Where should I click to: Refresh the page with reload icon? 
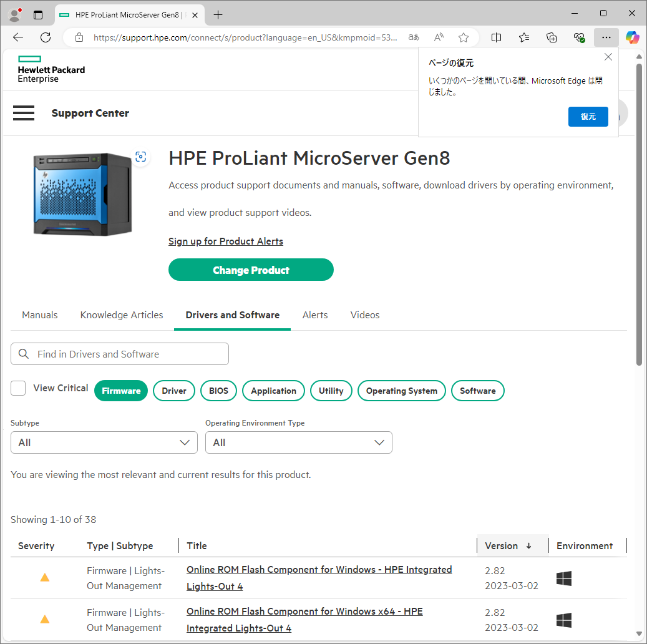coord(46,37)
